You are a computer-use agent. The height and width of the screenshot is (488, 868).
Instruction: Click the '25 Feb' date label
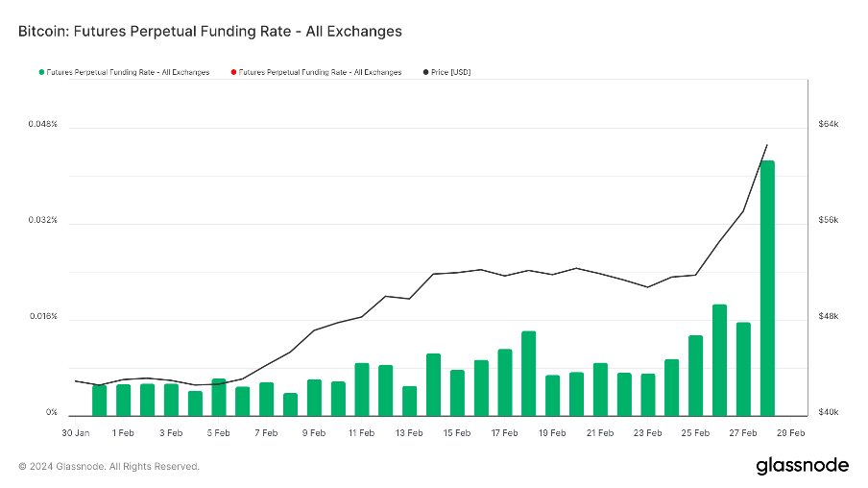(695, 433)
